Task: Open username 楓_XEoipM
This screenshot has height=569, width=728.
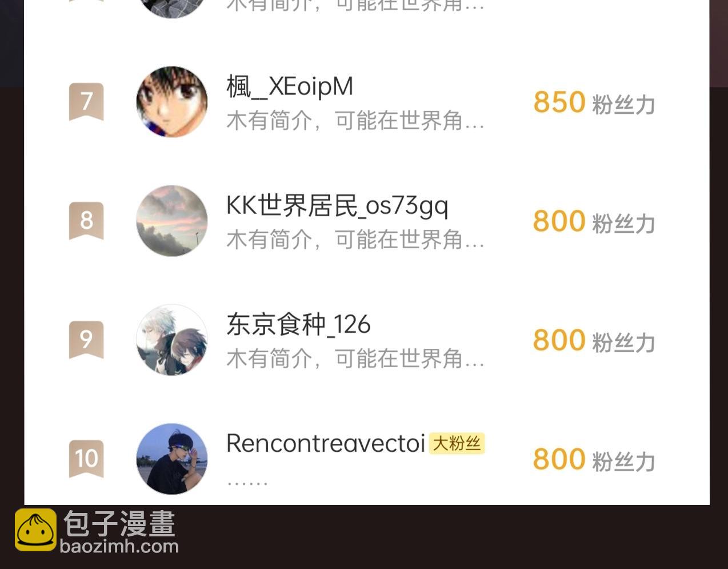Action: coord(290,87)
